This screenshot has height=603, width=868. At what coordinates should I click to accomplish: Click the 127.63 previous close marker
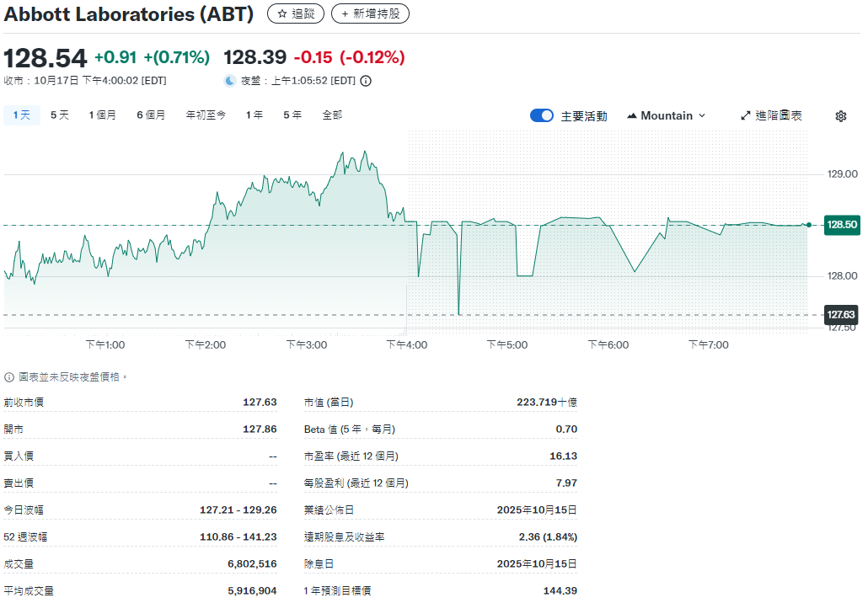[841, 315]
